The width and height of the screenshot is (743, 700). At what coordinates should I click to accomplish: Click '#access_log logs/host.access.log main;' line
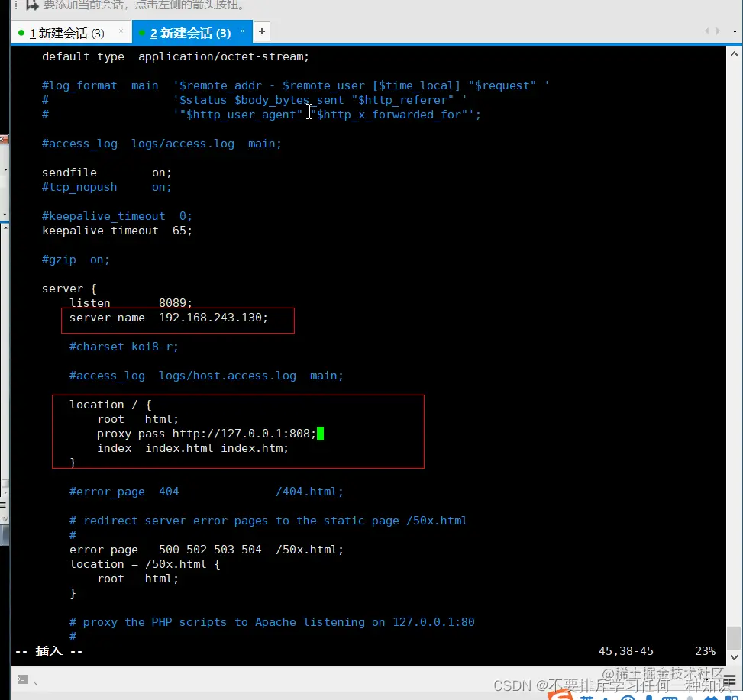tap(206, 376)
